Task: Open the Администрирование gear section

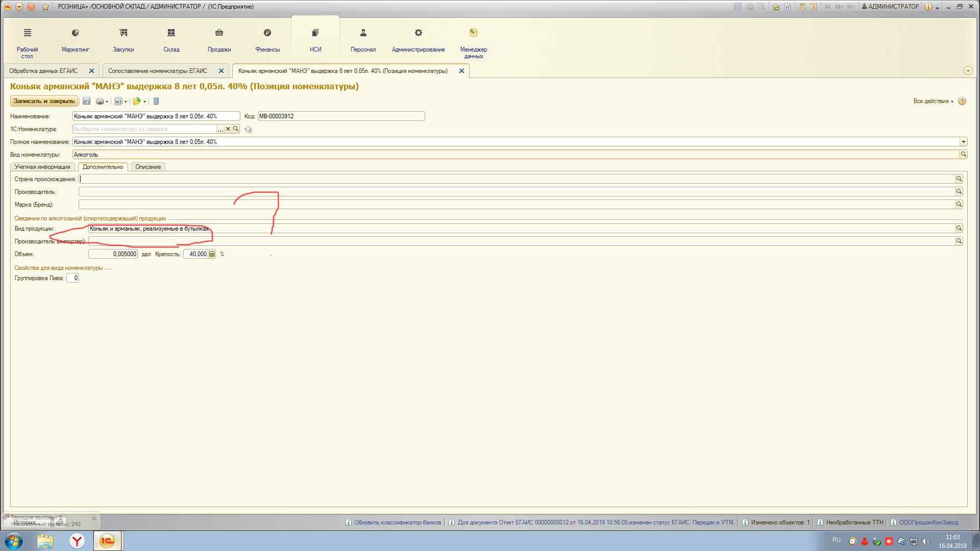Action: [418, 41]
